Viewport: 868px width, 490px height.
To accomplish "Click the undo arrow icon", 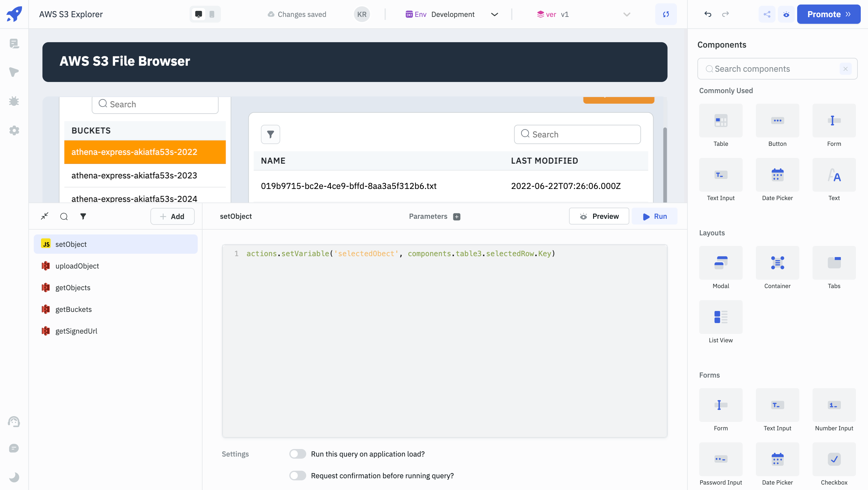I will coord(708,14).
